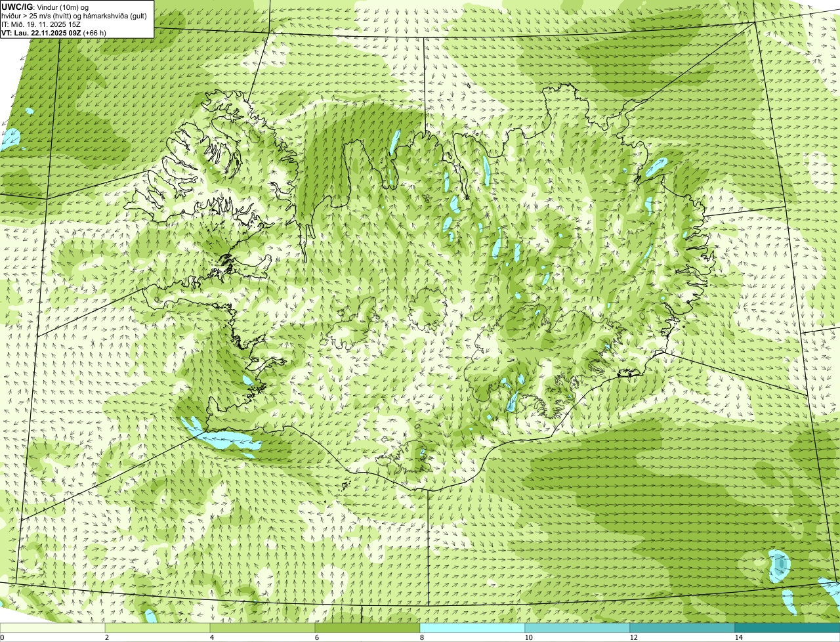This screenshot has height=642, width=840.
Task: Select the pale yellow 0–2 color bar segment
Action: pyautogui.click(x=52, y=628)
